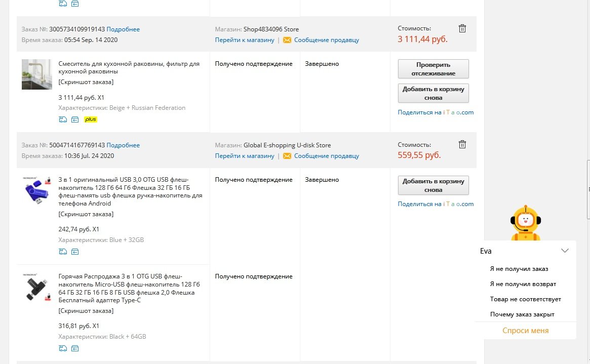Go to Global E-shopping U-disk Store via "Перейти к магазину"
590x364 pixels.
[x=245, y=156]
